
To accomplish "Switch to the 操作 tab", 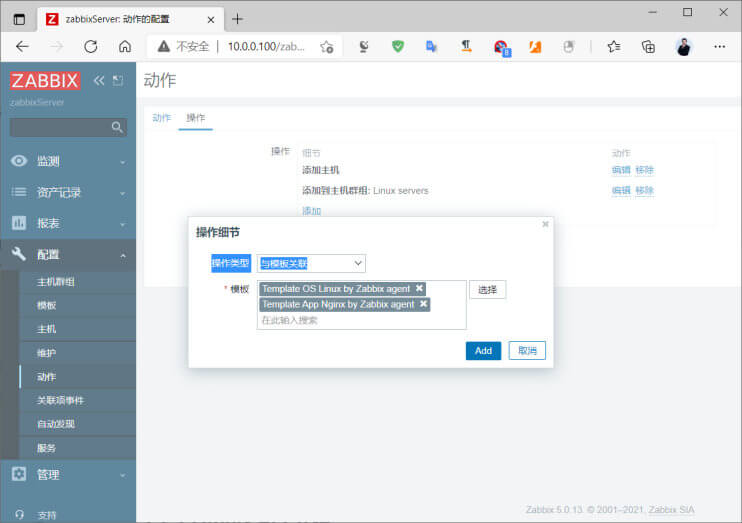I will [195, 118].
